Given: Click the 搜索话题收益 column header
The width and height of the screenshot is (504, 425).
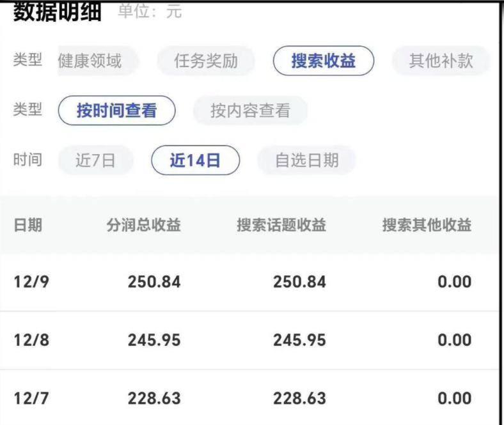Looking at the screenshot, I should (281, 225).
